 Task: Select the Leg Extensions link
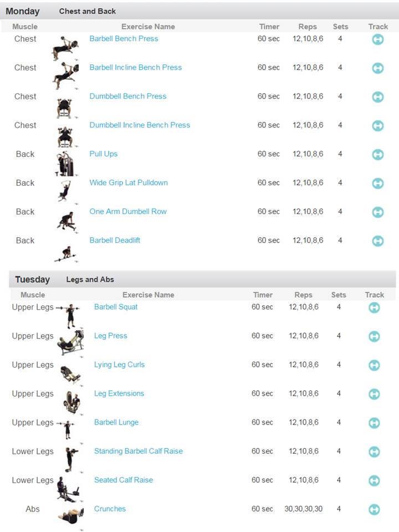click(119, 393)
